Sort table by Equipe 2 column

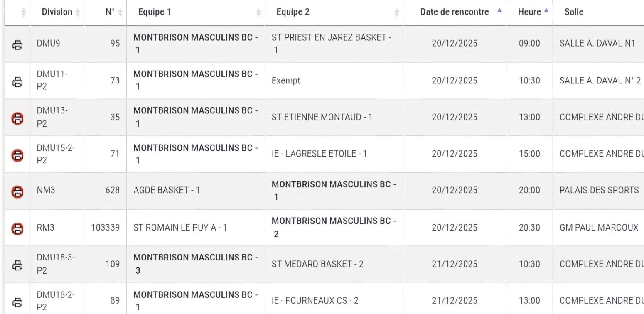pyautogui.click(x=293, y=12)
